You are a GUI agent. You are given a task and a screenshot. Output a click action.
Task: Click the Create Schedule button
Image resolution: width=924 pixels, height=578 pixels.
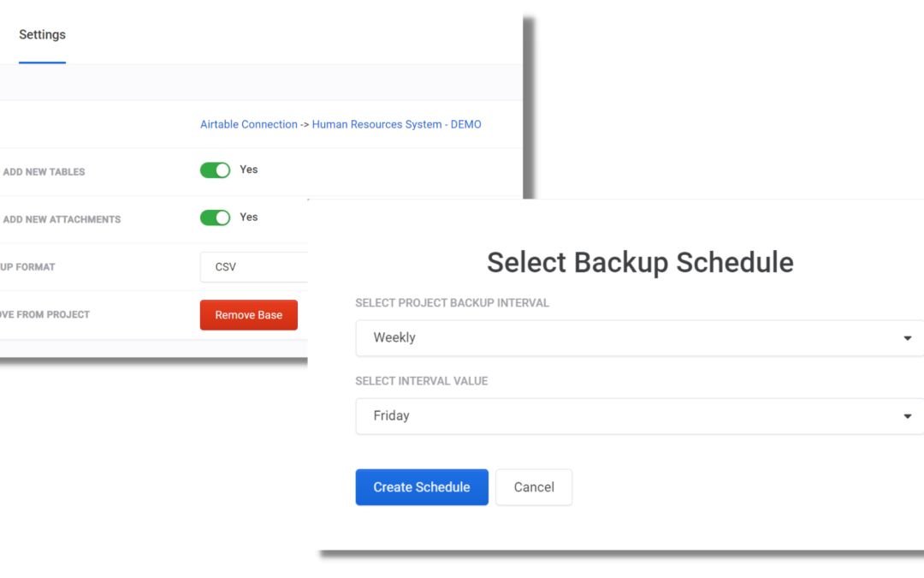pos(422,486)
